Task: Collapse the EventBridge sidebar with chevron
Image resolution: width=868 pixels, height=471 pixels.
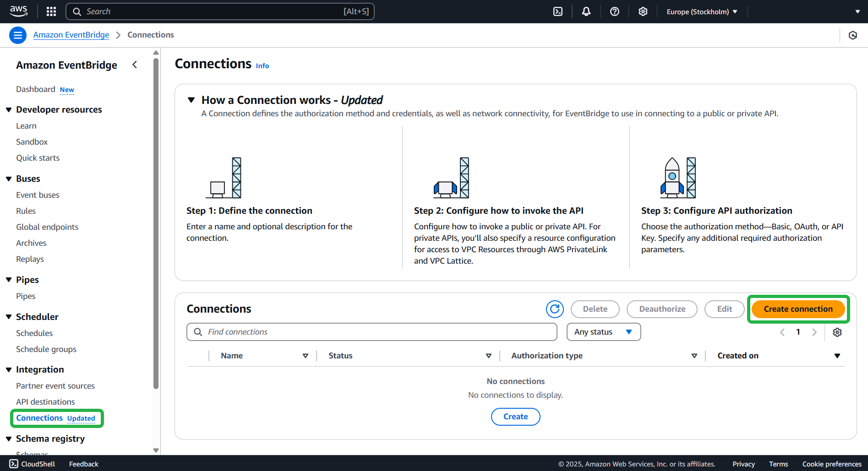Action: pos(135,65)
